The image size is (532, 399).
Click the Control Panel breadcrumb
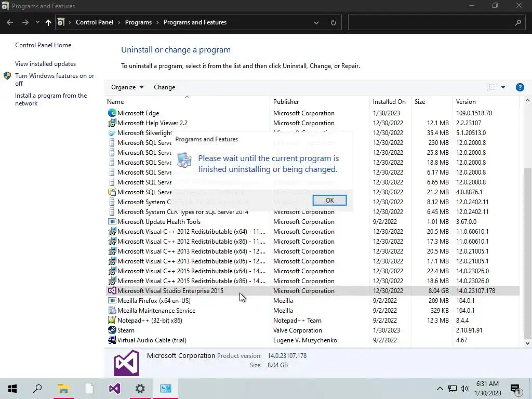click(95, 22)
